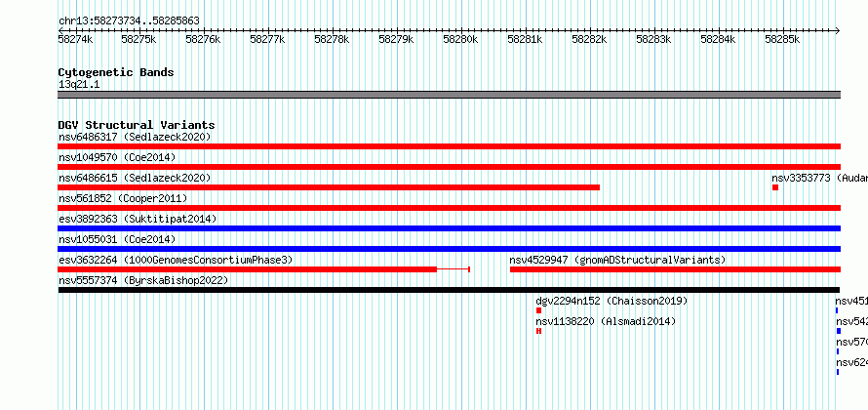The image size is (868, 410).
Task: Open the esv3892363 (Suktitipat2014) variant label
Action: (138, 219)
